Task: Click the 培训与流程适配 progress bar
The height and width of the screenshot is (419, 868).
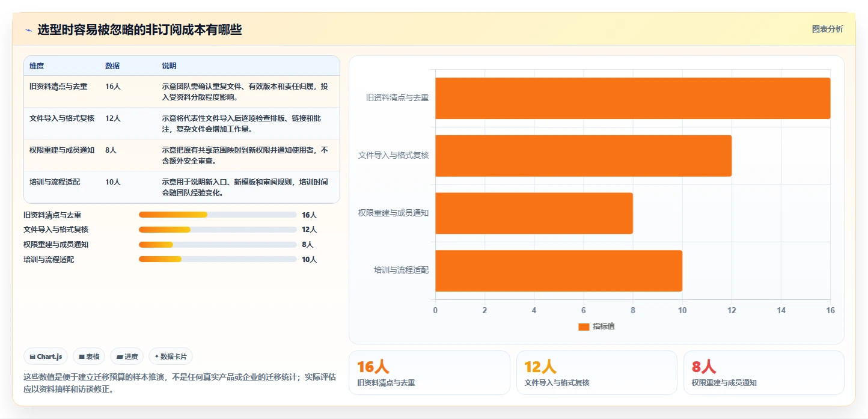Action: 218,260
